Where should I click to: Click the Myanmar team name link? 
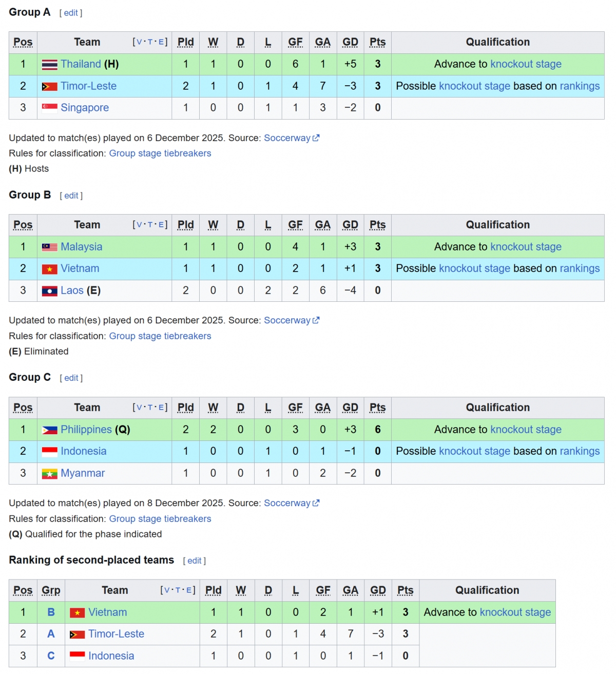(83, 473)
